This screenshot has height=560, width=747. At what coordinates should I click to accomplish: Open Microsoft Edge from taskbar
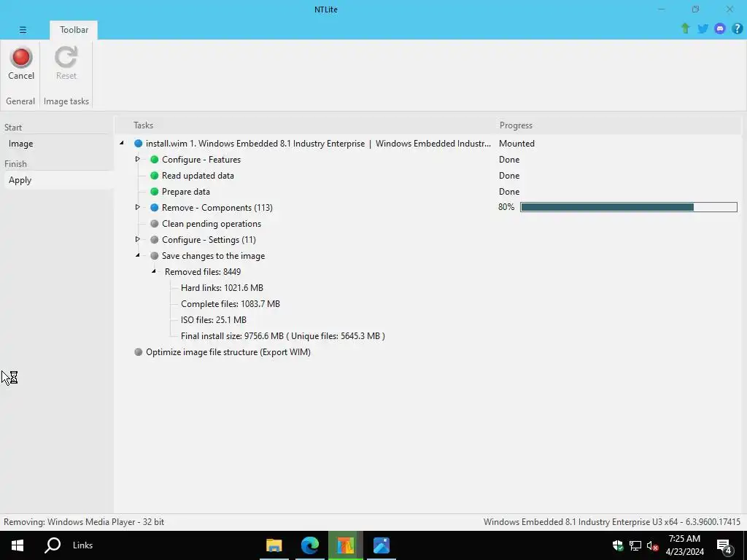click(x=309, y=545)
